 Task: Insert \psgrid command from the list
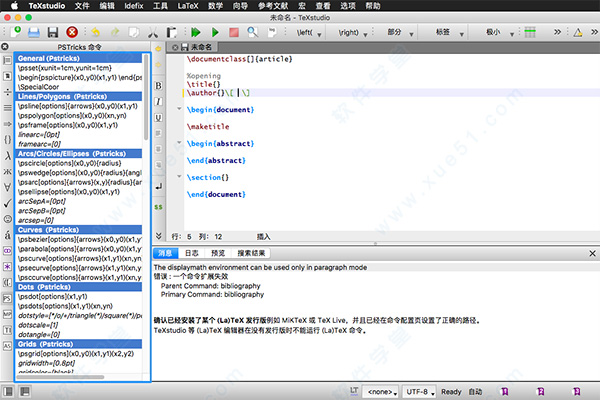click(x=78, y=353)
